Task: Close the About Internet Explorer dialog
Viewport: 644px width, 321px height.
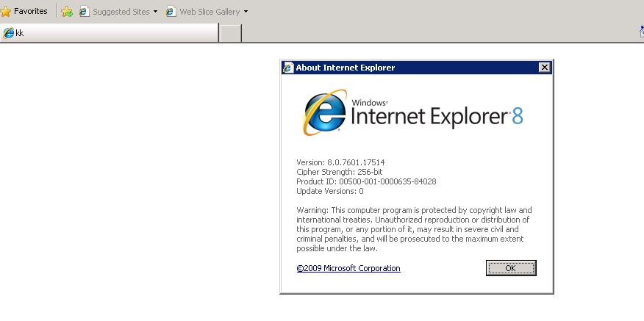Action: tap(545, 68)
